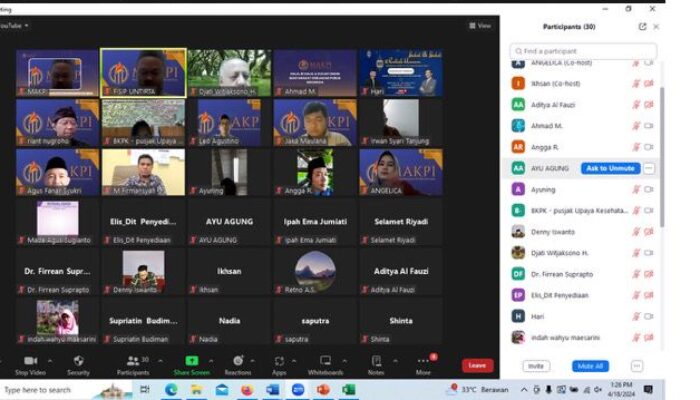Open the Participants panel from toolbar

click(x=132, y=361)
